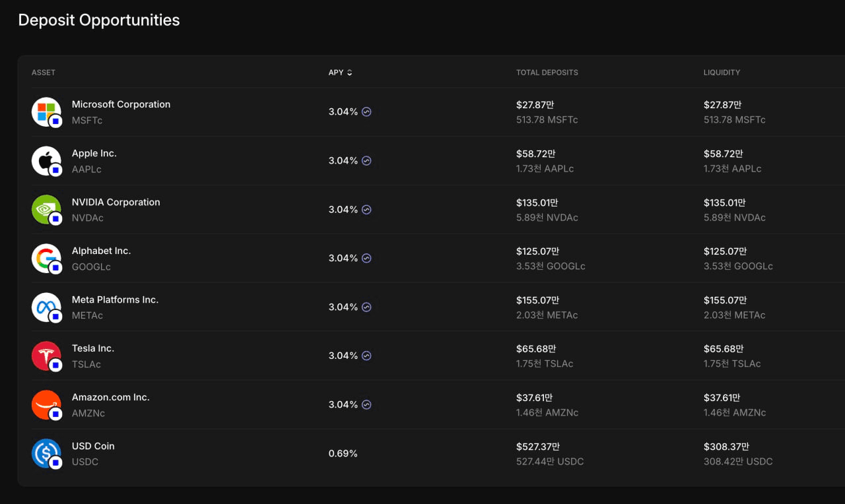The width and height of the screenshot is (845, 504).
Task: Select the USD Coin row's 0.69% APY
Action: 343,453
